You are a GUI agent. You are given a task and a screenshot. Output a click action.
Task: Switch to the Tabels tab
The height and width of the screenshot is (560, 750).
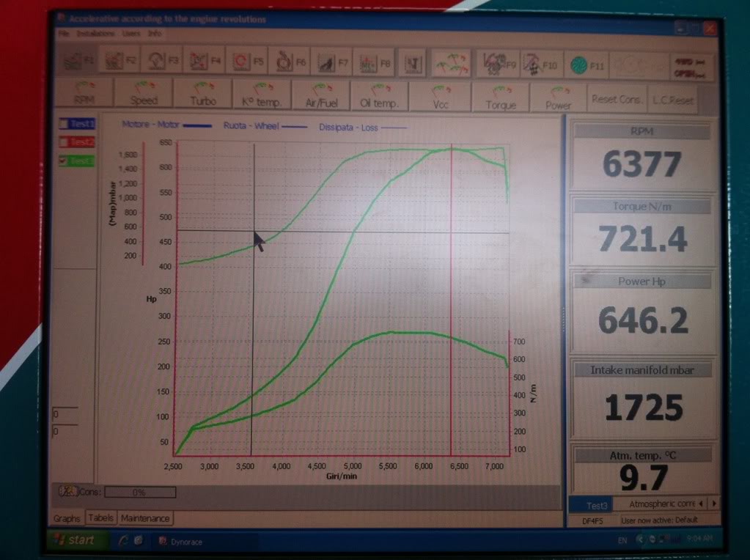[x=100, y=518]
